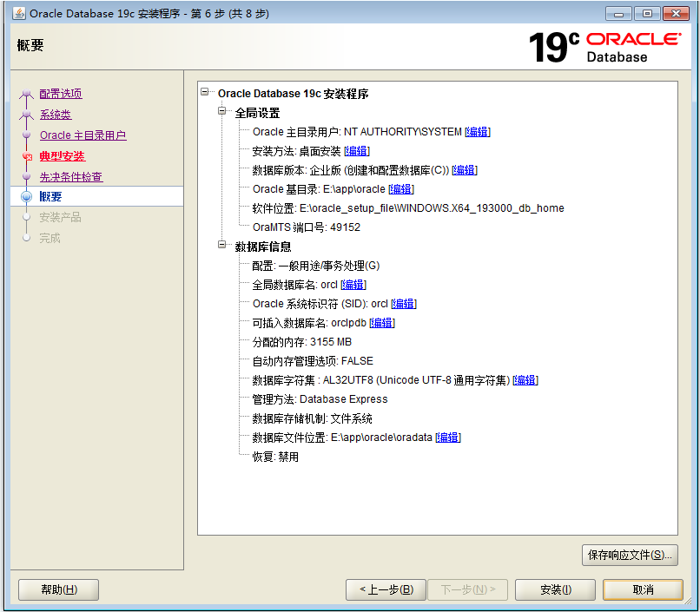700x612 pixels.
Task: Close the installer window
Action: coord(676,14)
